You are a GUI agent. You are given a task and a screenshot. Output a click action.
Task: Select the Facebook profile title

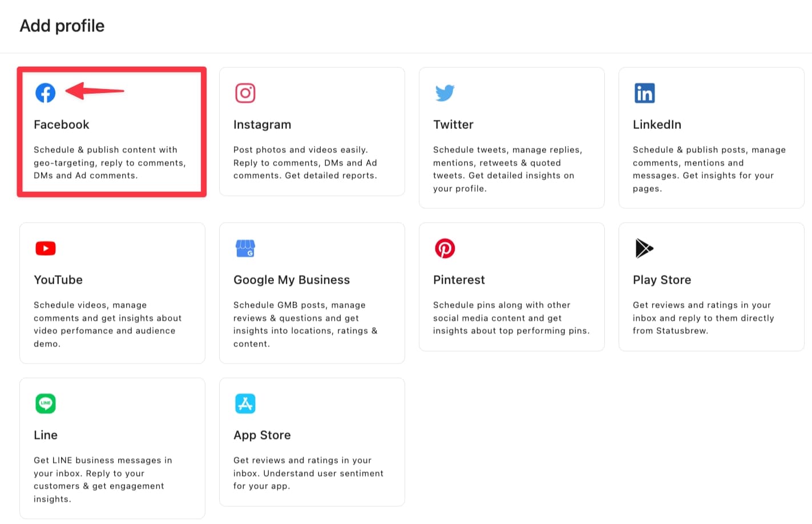62,124
